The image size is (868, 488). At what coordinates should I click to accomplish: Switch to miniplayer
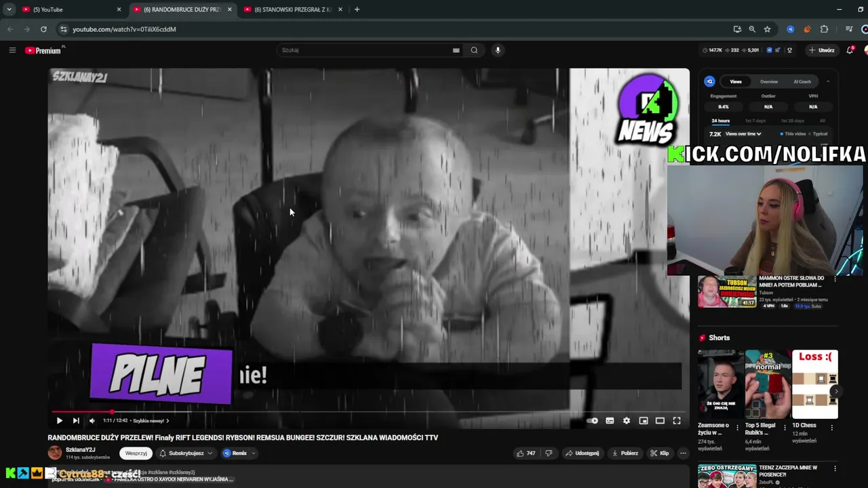pyautogui.click(x=644, y=421)
